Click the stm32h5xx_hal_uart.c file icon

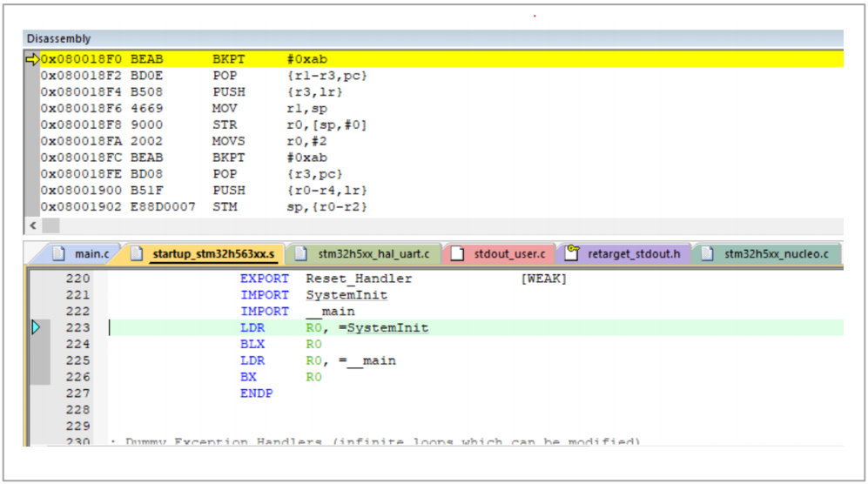pos(300,253)
